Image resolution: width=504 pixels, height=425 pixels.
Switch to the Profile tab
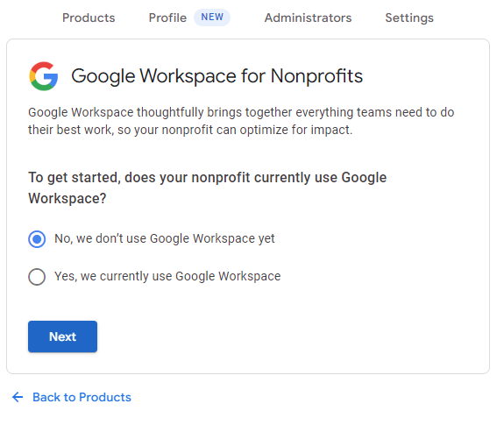167,18
